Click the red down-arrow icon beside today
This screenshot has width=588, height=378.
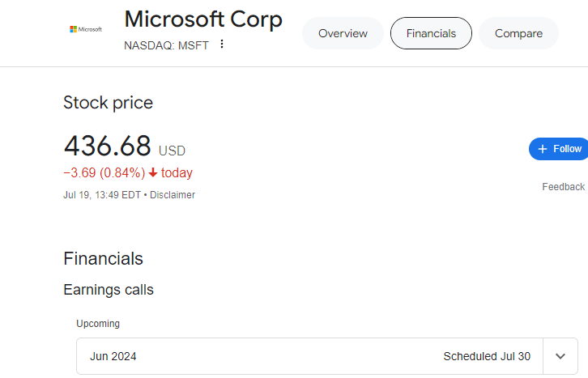pyautogui.click(x=153, y=172)
